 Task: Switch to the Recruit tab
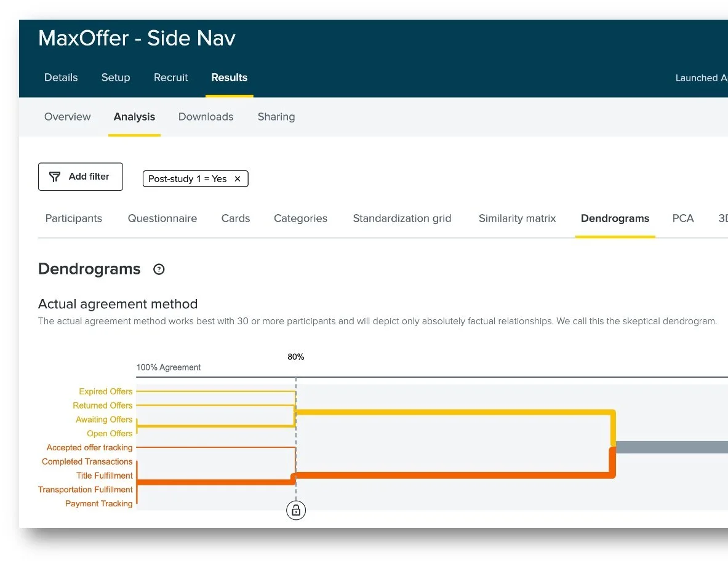(x=171, y=78)
